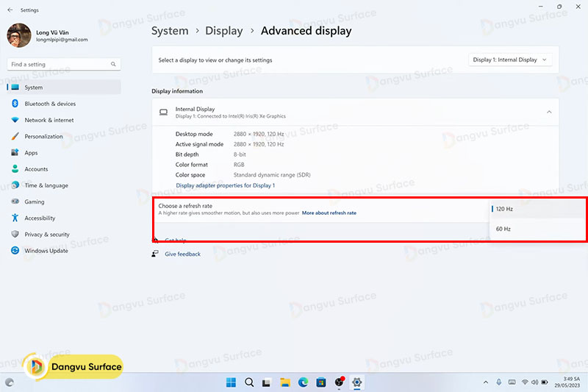Open File Explorer from the taskbar
The height and width of the screenshot is (392, 588).
click(x=284, y=382)
